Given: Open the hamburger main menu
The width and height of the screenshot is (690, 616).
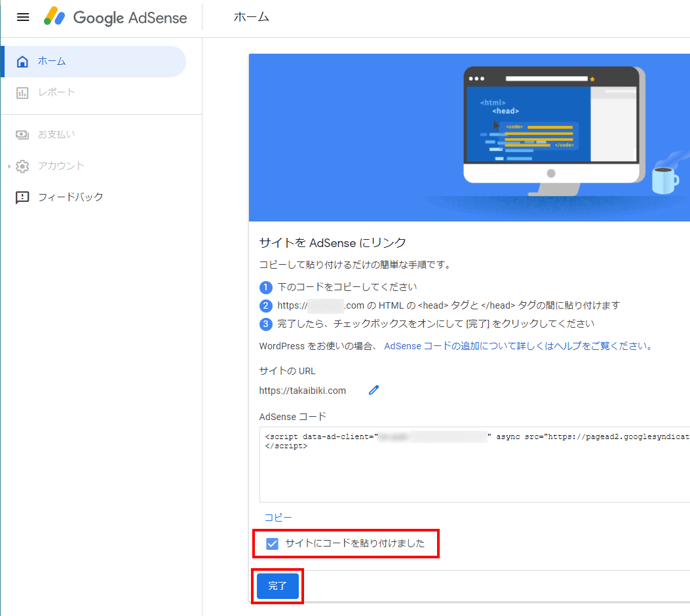Looking at the screenshot, I should point(23,17).
